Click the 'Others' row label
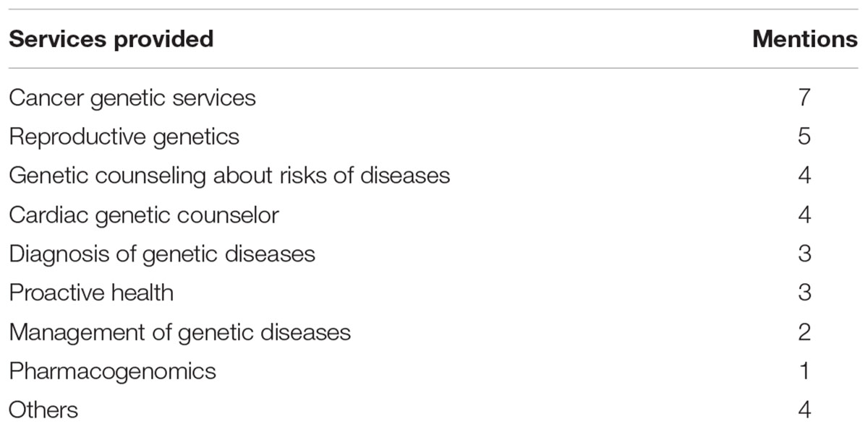Screen dimensions: 868x427 (x=43, y=410)
